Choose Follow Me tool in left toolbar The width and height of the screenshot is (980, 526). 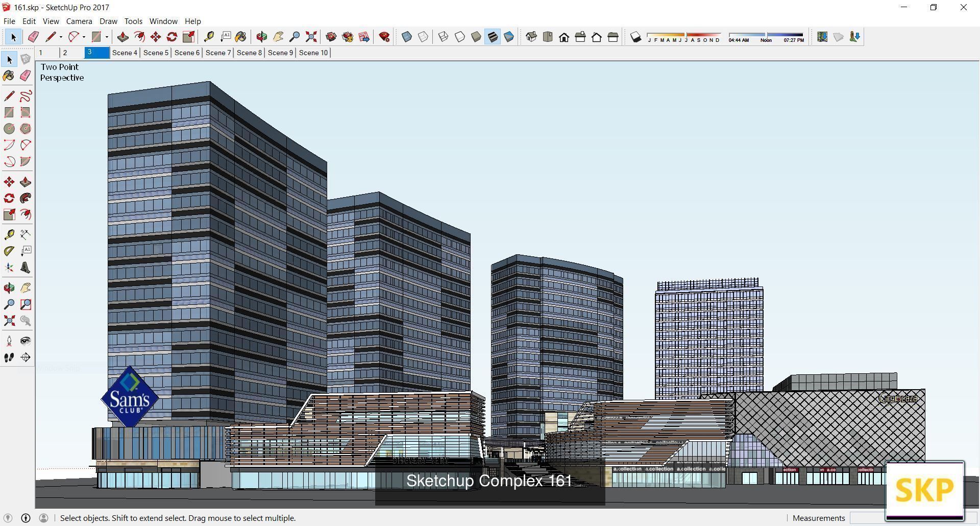(x=26, y=198)
